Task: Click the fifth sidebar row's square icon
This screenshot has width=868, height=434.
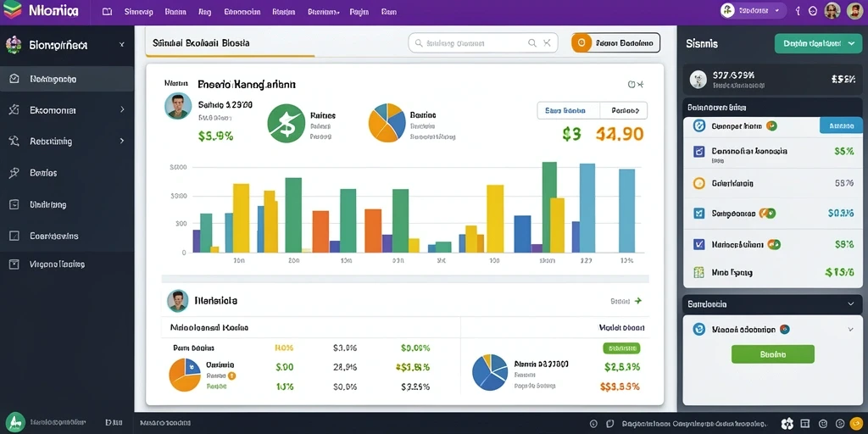Action: 14,204
